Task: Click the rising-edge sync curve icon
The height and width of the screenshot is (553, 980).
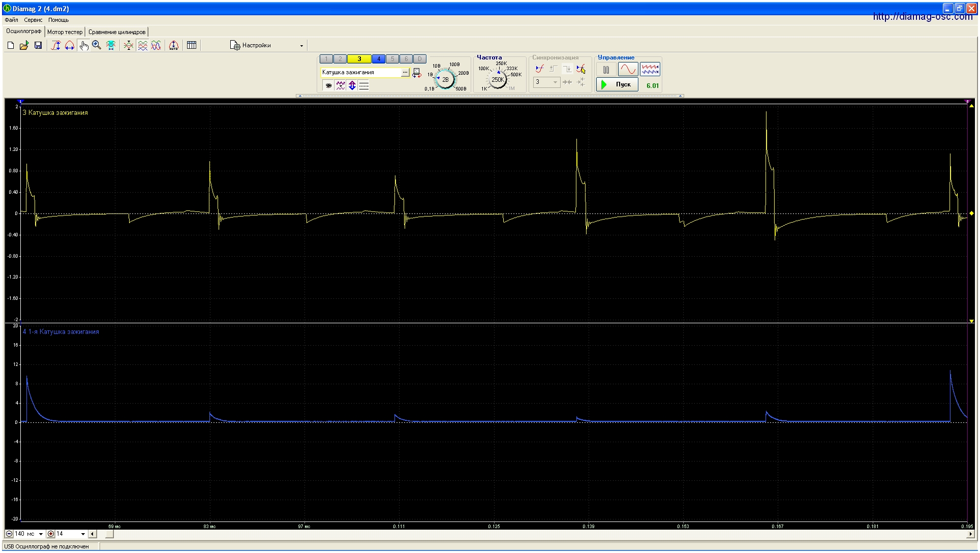Action: 540,69
